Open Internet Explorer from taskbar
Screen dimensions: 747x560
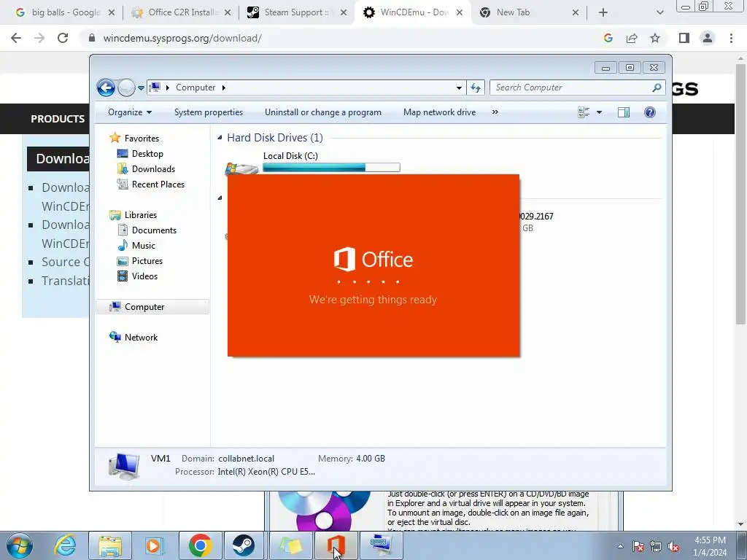click(65, 545)
